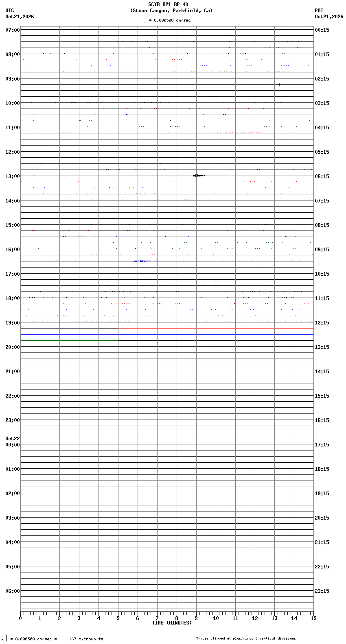Image resolution: width=346 pixels, height=644 pixels.
Task: Click the '01:00' UTC time label
Action: pos(13,469)
